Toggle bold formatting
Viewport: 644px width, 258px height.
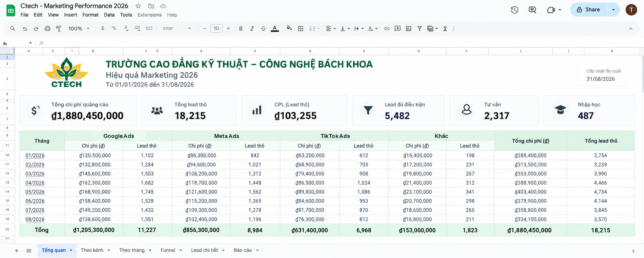click(241, 29)
